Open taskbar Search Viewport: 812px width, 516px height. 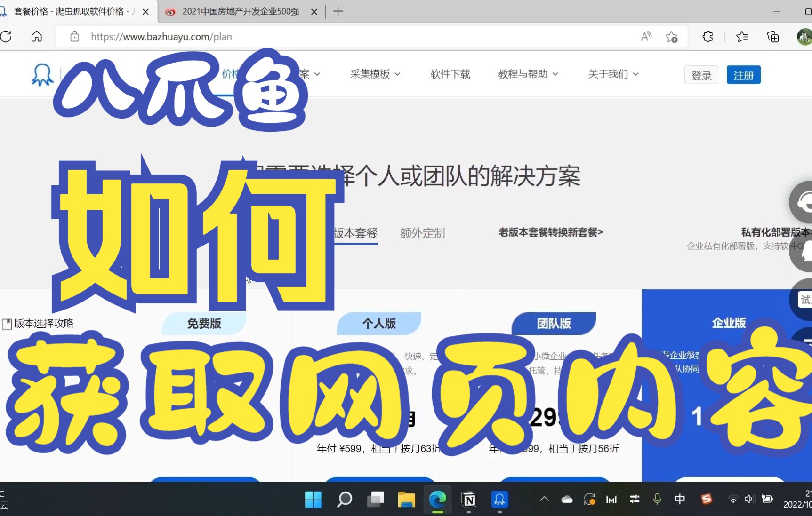click(344, 500)
